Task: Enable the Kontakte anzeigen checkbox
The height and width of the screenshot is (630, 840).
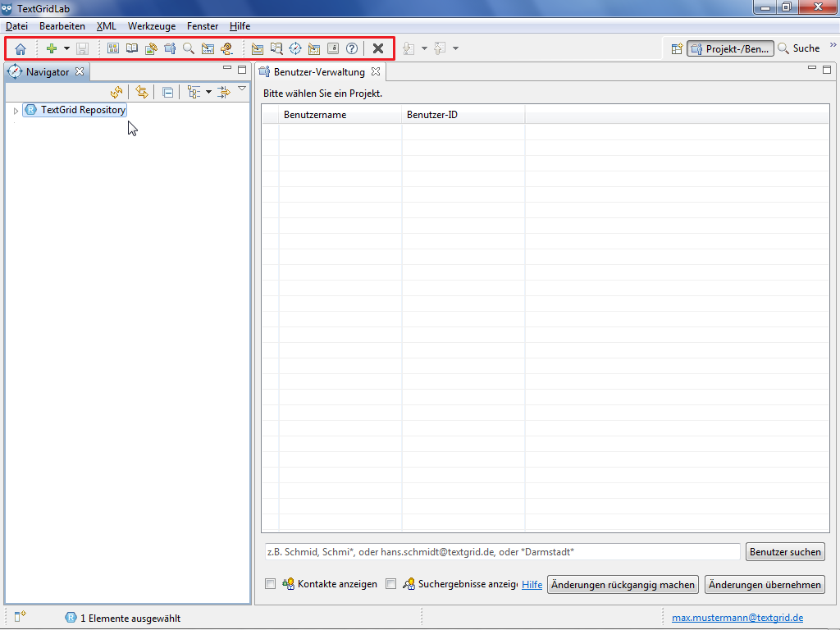Action: tap(270, 584)
